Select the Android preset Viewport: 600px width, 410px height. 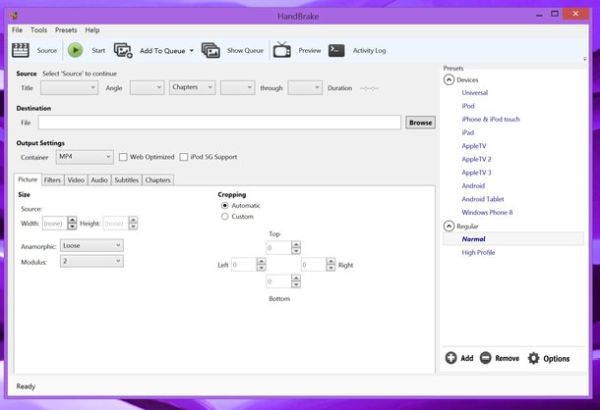click(x=473, y=186)
